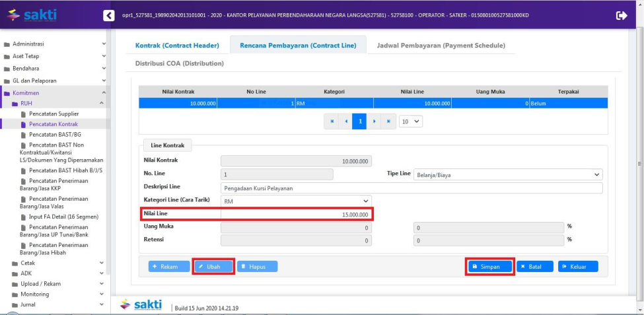Click the Nilai Line input field
Screen dimensions: 644x315
click(296, 215)
